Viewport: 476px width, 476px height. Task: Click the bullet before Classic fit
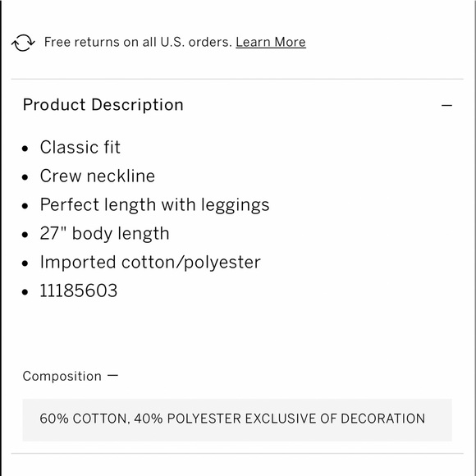[25, 149]
